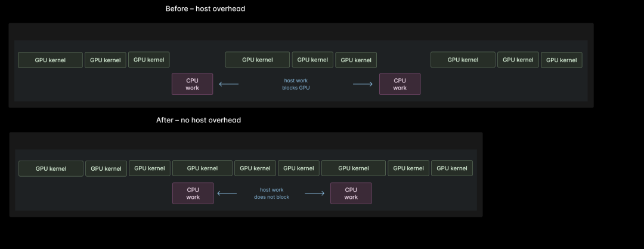The image size is (644, 249).
Task: Click the right arrow in the Before diagram
Action: click(x=363, y=84)
